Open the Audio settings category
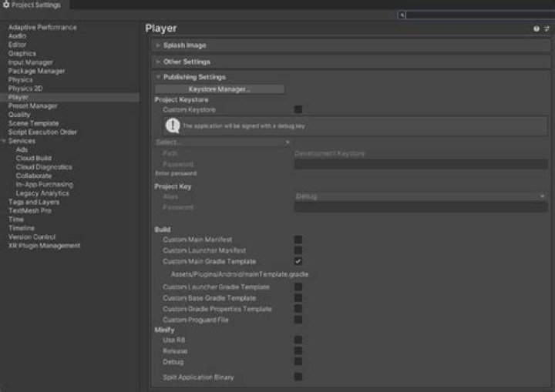The height and width of the screenshot is (392, 555). (x=17, y=36)
